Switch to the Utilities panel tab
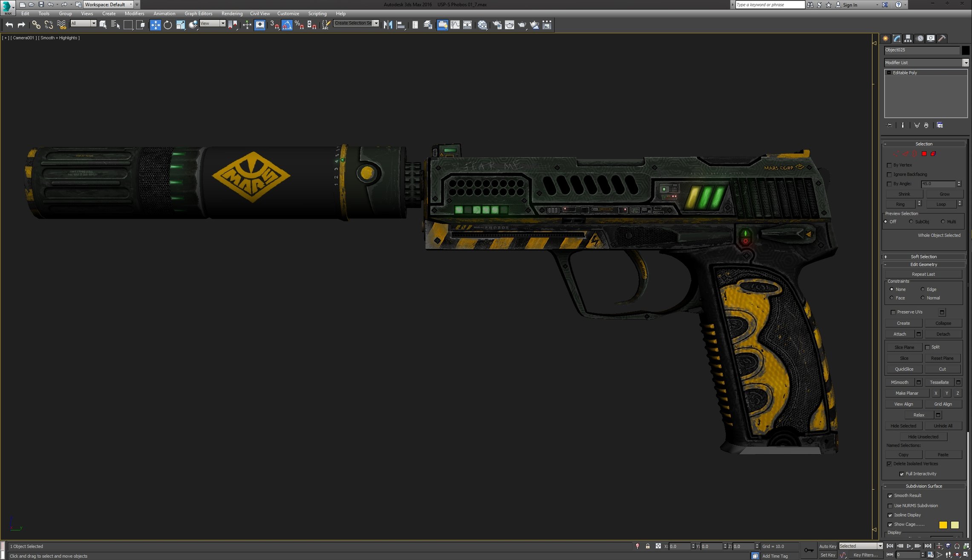 tap(942, 38)
